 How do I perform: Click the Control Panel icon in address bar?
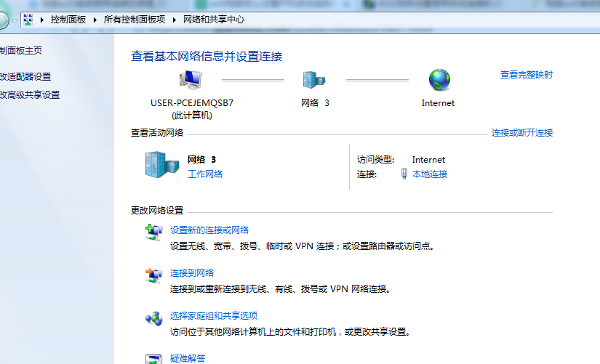pos(28,20)
